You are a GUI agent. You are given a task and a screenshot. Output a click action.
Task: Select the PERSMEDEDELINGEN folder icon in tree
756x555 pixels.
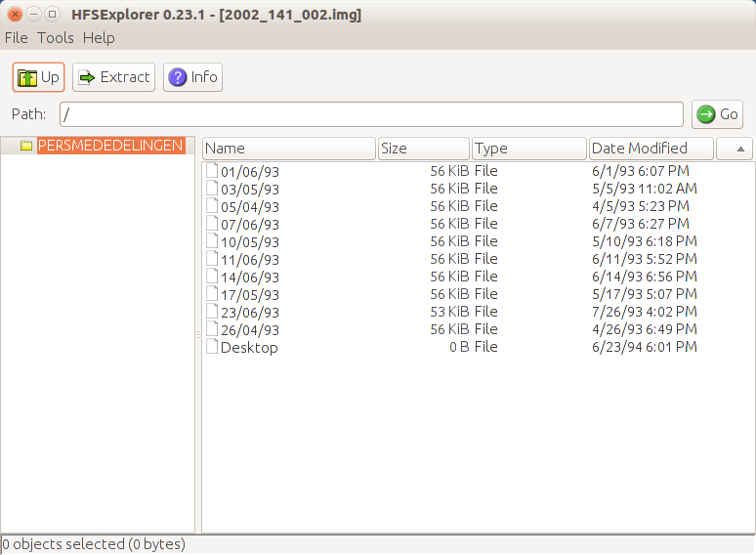pyautogui.click(x=26, y=146)
